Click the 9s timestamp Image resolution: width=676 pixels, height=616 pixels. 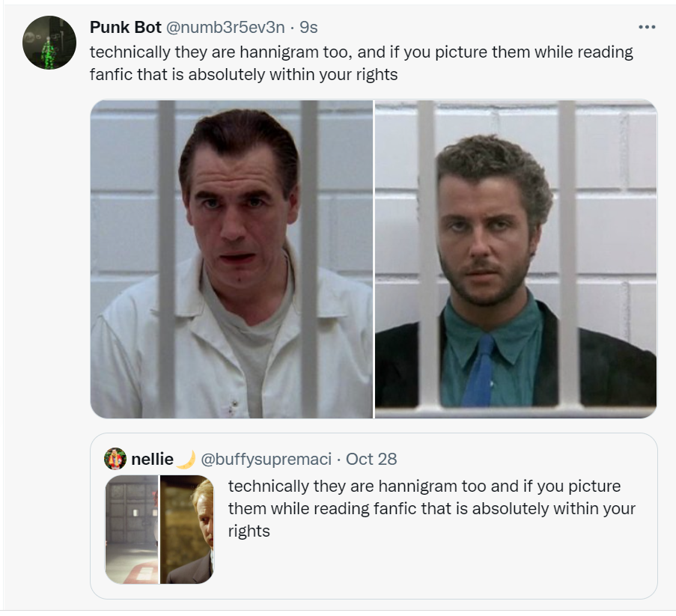click(308, 27)
